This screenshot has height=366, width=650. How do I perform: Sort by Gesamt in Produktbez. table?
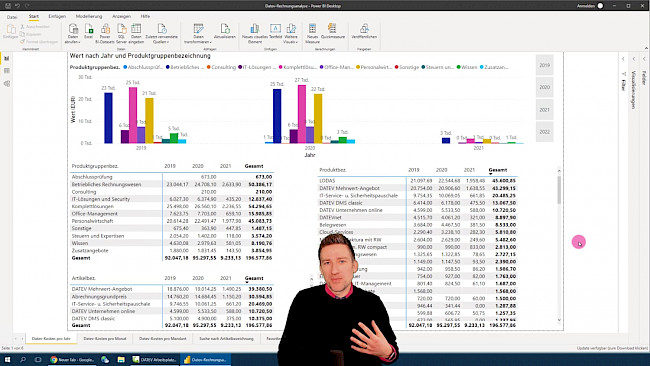pos(497,170)
